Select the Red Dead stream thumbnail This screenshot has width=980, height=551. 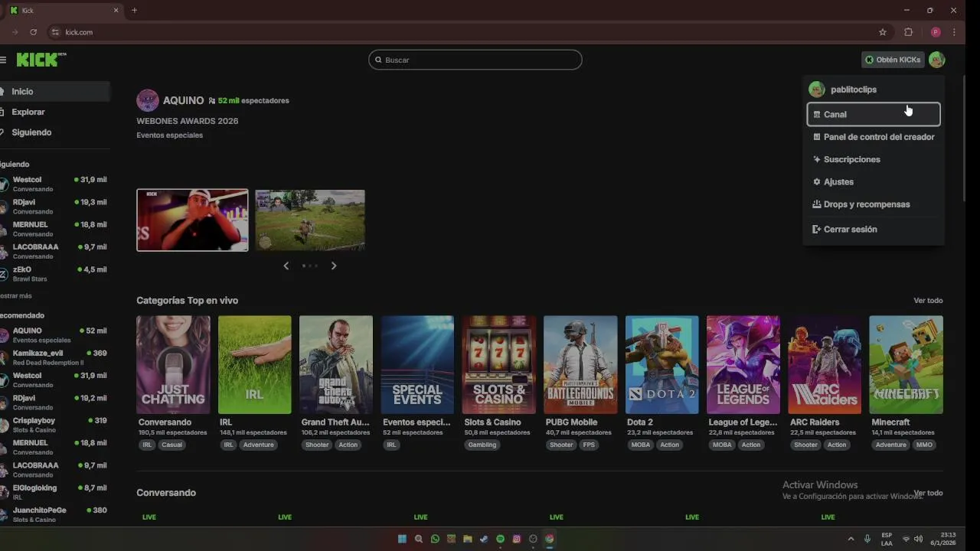click(310, 220)
